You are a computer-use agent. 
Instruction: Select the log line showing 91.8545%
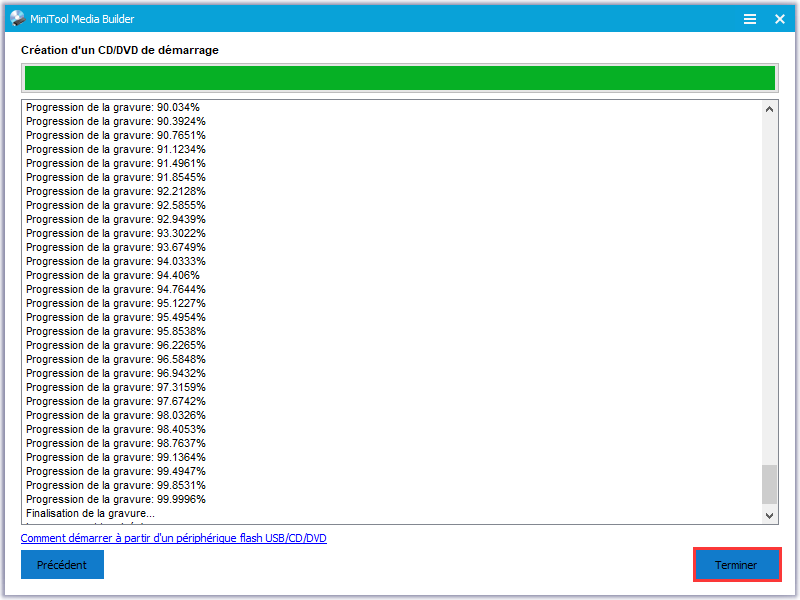116,178
